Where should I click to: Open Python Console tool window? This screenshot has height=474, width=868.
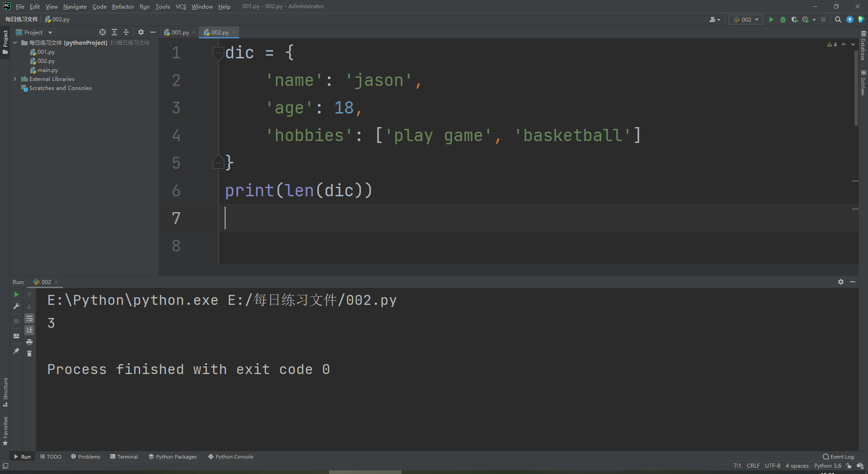231,457
